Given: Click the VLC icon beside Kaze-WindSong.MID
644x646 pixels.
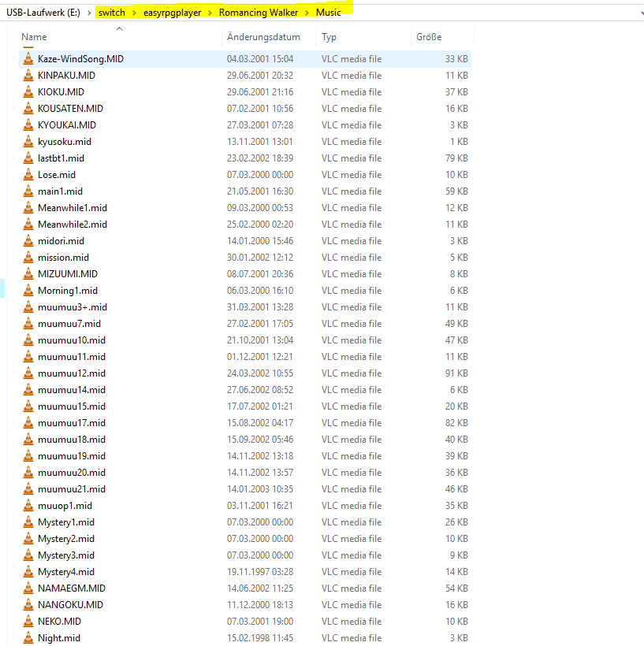Looking at the screenshot, I should tap(28, 58).
